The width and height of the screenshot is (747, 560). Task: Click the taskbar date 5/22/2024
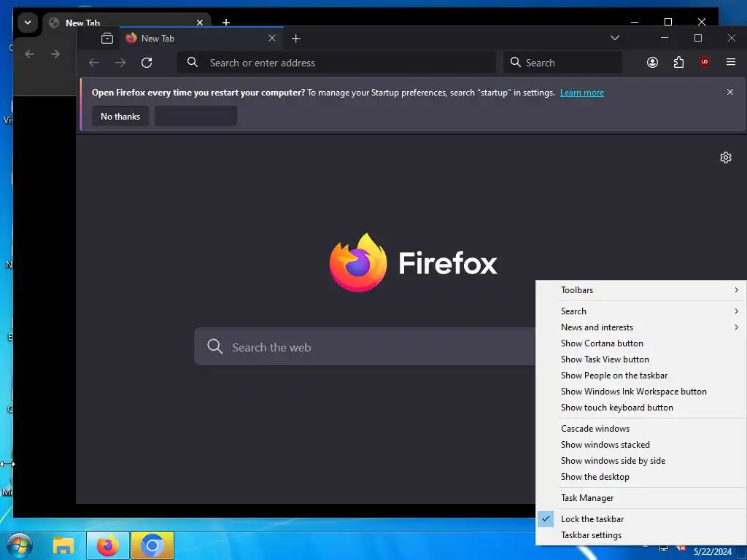click(x=712, y=552)
